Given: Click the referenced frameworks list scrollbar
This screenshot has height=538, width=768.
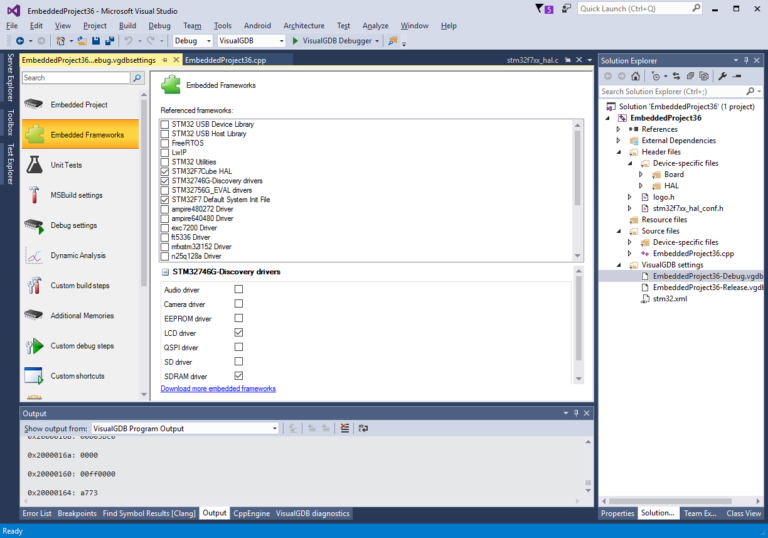Looking at the screenshot, I should [577, 167].
